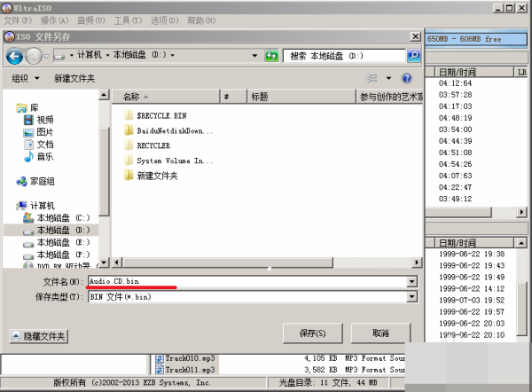Click the 1999-07-03 19:52 date entry
This screenshot has height=392, width=532.
(x=472, y=301)
